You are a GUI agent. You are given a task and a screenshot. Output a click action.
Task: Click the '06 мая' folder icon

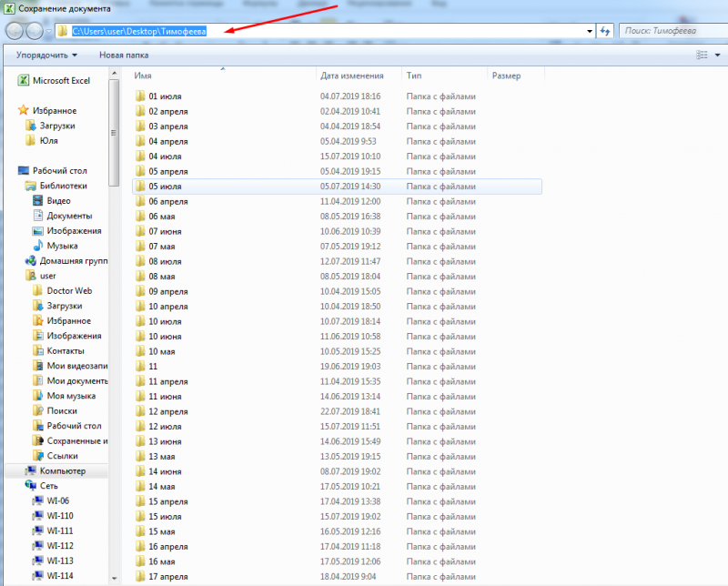[140, 216]
